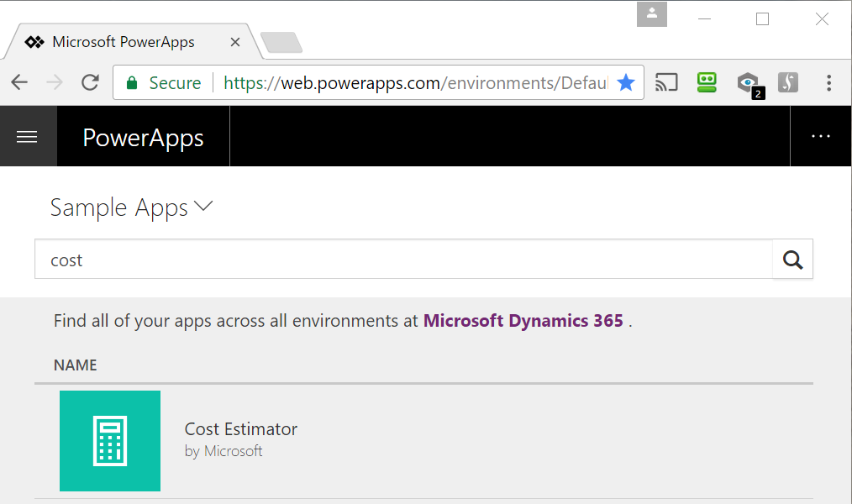Image resolution: width=852 pixels, height=504 pixels.
Task: Close the Microsoft PowerApps tab
Action: click(x=235, y=42)
